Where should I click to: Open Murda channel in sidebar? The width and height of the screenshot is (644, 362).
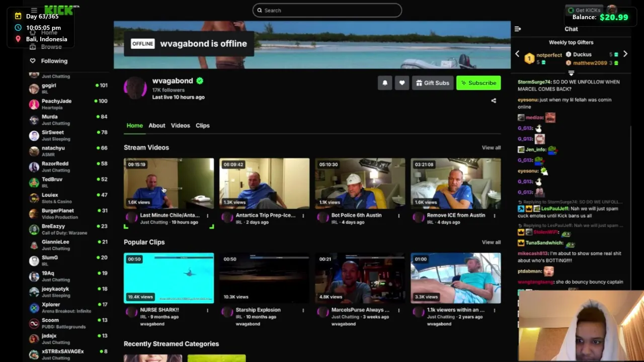(68, 120)
